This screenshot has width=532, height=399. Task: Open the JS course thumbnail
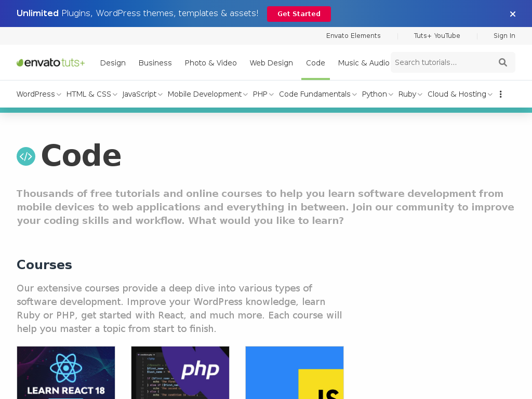click(295, 373)
